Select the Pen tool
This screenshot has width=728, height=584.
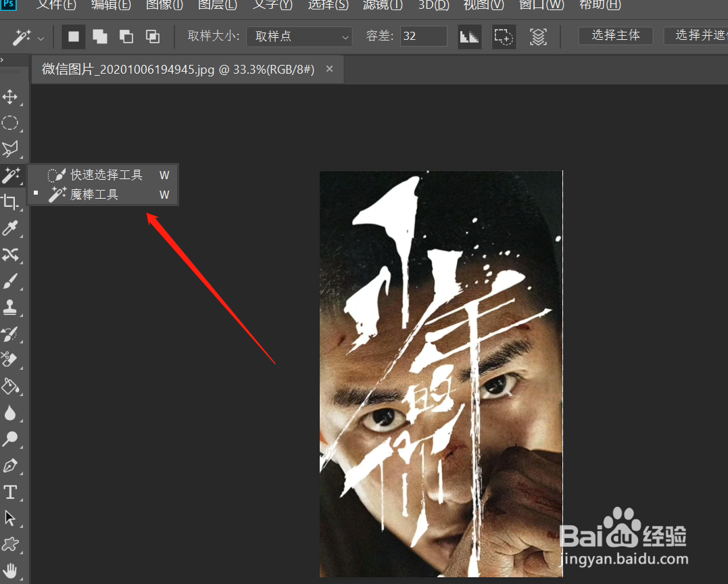coord(10,465)
